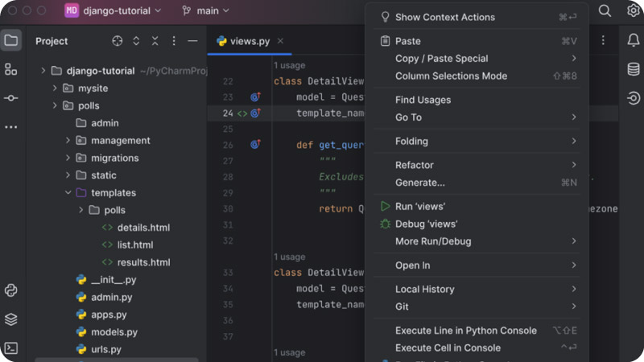Open results.html in project tree
The width and height of the screenshot is (644, 362).
point(136,262)
